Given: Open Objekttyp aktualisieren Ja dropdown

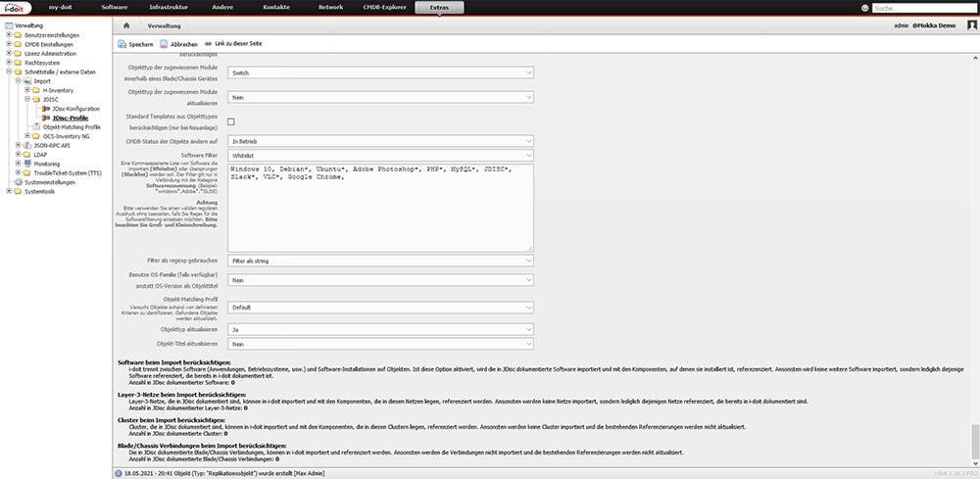Looking at the screenshot, I should coord(380,329).
